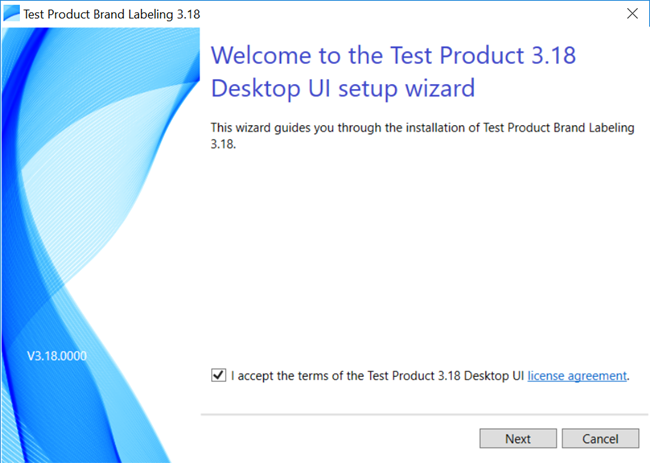Viewport: 650px width, 464px height.
Task: Click the Next button
Action: (518, 438)
